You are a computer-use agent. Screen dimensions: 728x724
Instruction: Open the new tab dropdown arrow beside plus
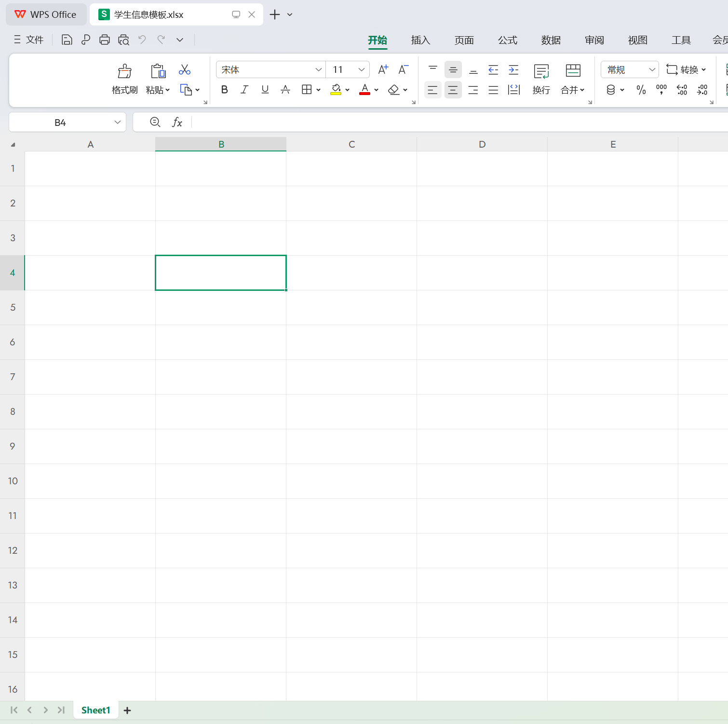click(290, 14)
